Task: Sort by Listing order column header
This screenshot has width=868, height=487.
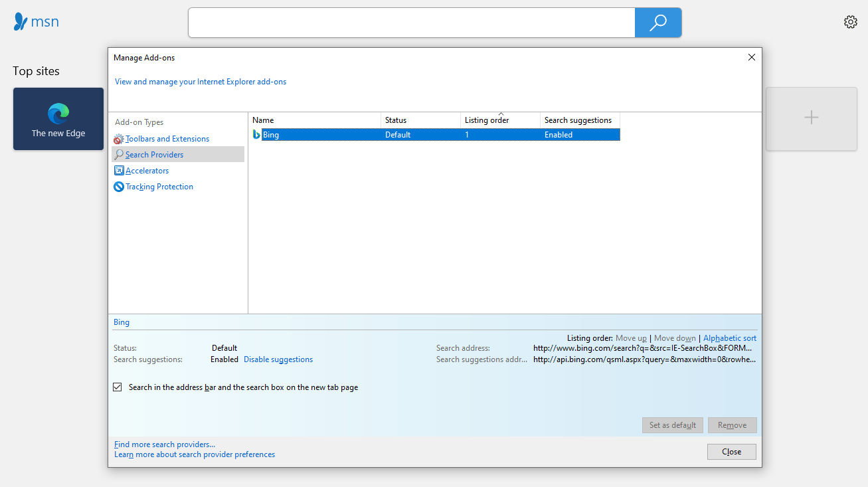Action: point(499,120)
